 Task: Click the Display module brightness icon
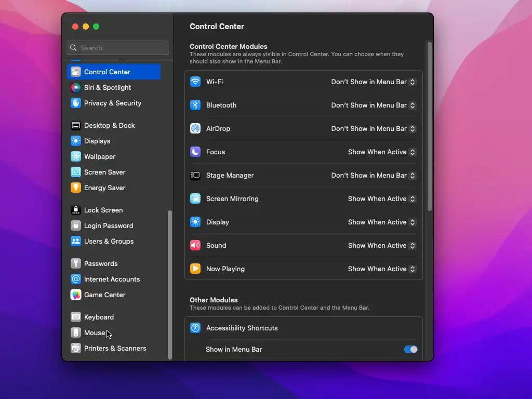tap(195, 222)
